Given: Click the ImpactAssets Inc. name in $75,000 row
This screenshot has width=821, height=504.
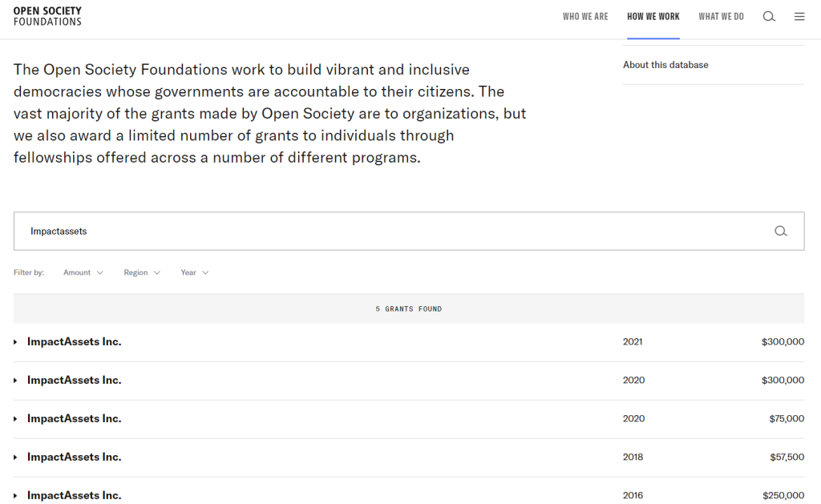Looking at the screenshot, I should tap(75, 419).
